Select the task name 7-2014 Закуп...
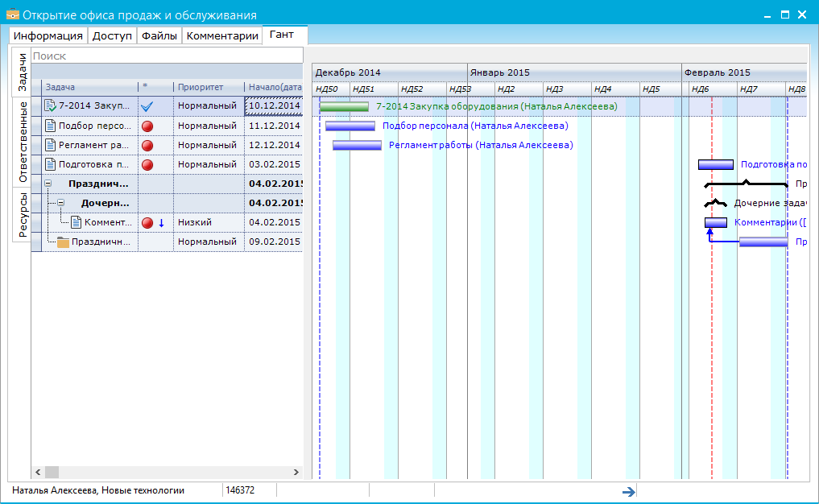The image size is (819, 504). (x=94, y=105)
